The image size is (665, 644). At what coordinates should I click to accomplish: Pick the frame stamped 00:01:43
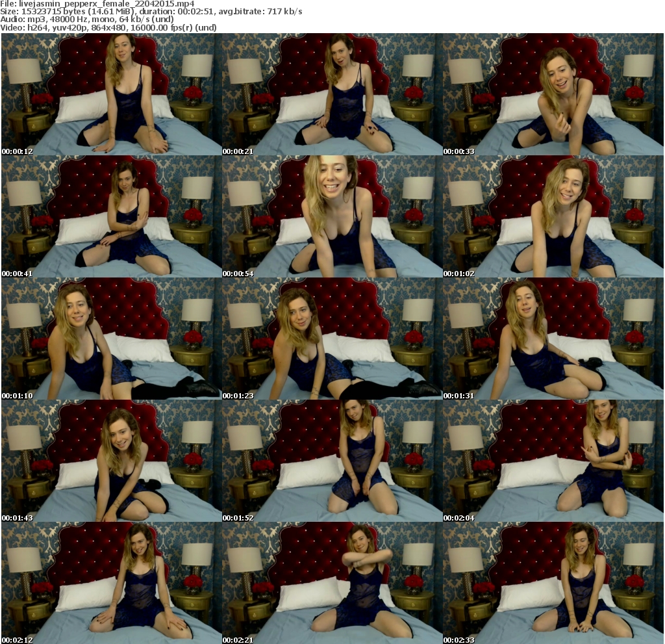111,461
